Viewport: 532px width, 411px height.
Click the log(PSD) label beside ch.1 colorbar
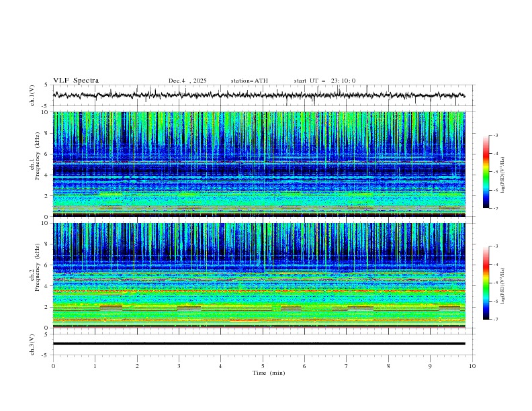pos(502,175)
